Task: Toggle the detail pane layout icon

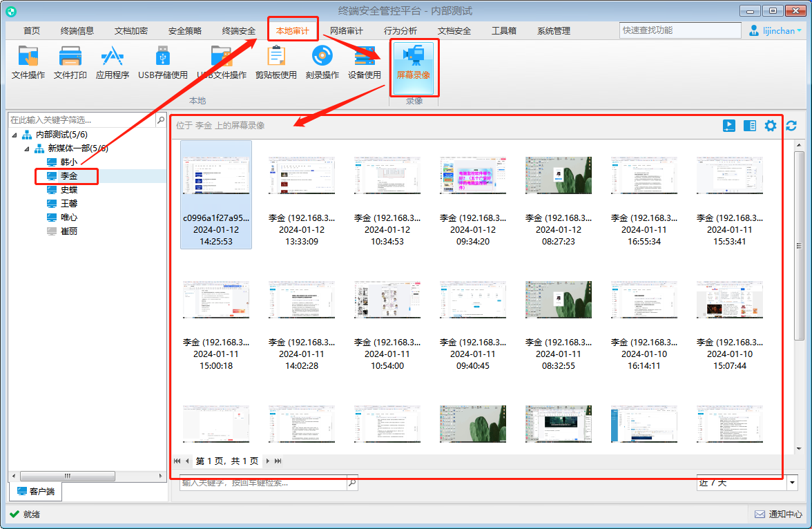Action: tap(749, 126)
